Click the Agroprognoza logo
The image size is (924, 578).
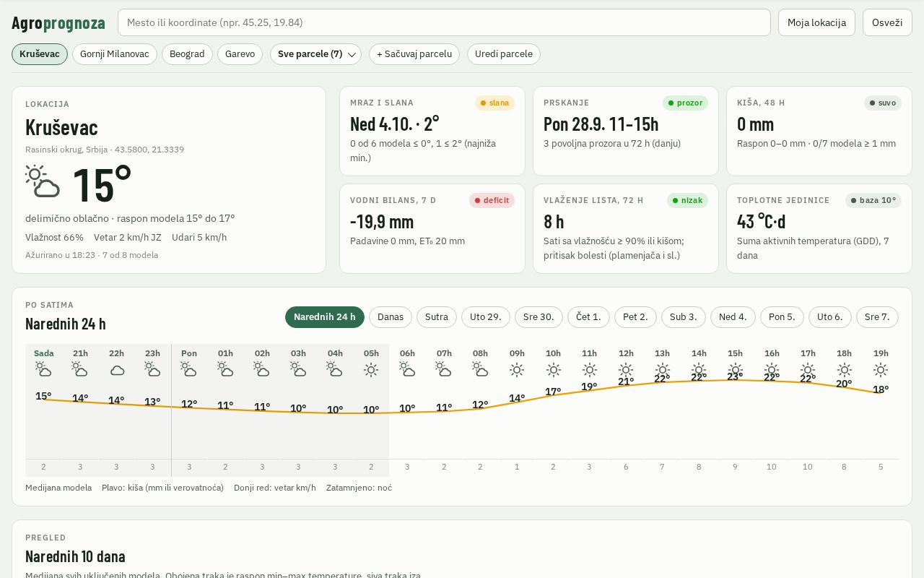pyautogui.click(x=58, y=22)
